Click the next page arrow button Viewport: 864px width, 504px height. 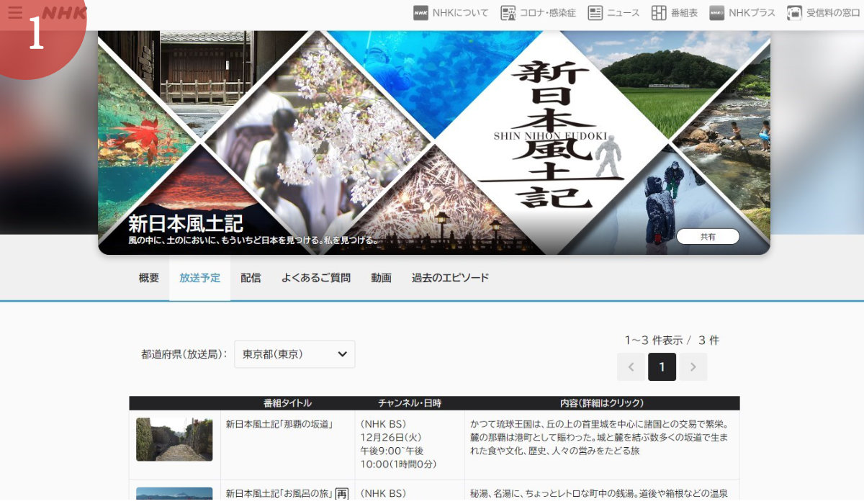point(693,367)
